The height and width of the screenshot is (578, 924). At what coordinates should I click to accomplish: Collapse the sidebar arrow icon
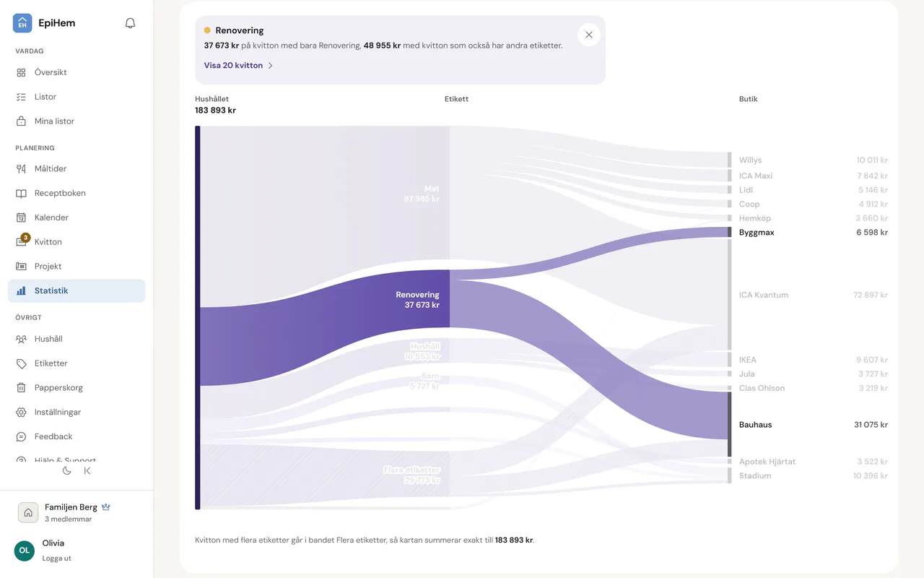(x=87, y=470)
